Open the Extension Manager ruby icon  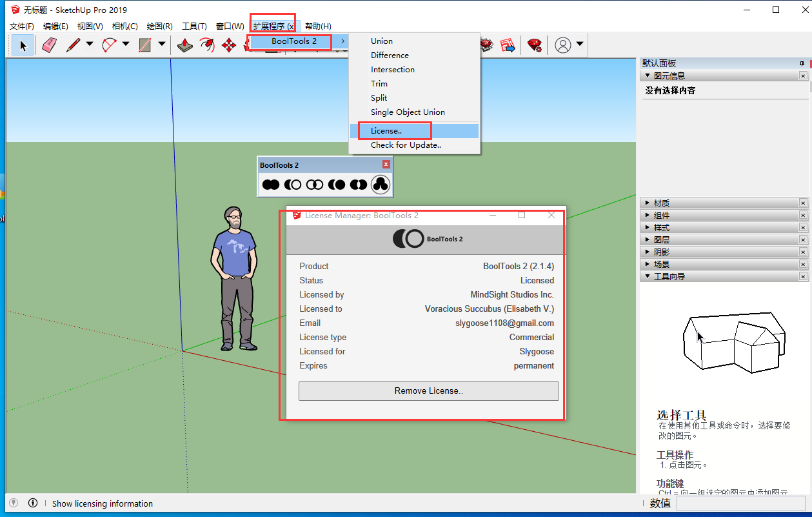pos(534,45)
